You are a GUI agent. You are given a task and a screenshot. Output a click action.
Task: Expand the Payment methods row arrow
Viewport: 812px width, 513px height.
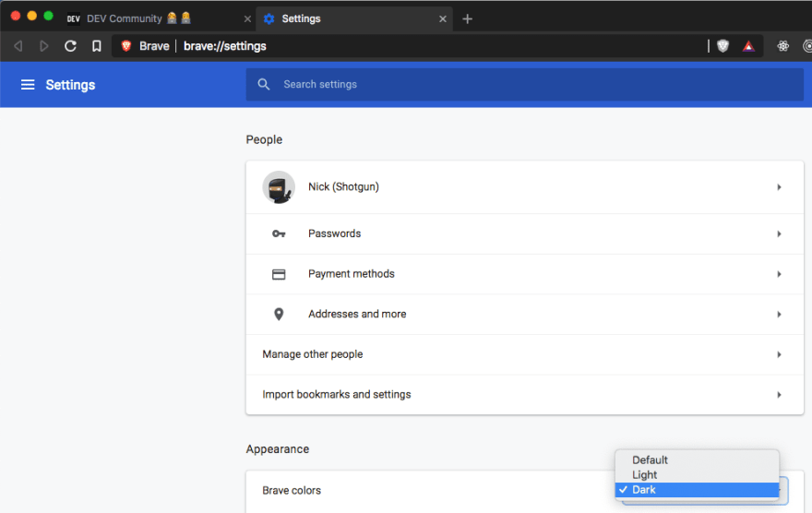pos(779,274)
